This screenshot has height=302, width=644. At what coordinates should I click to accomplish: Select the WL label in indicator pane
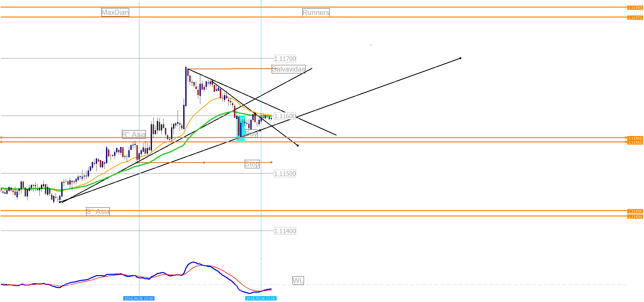point(298,281)
